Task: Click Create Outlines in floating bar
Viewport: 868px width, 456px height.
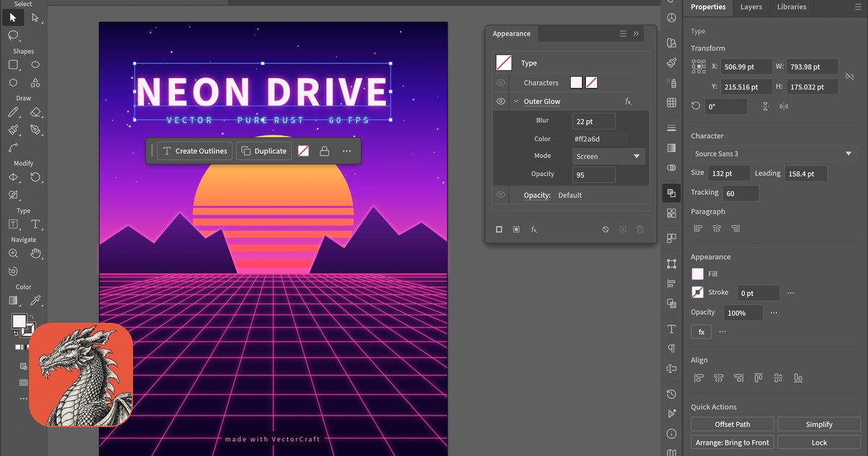Action: [x=195, y=151]
